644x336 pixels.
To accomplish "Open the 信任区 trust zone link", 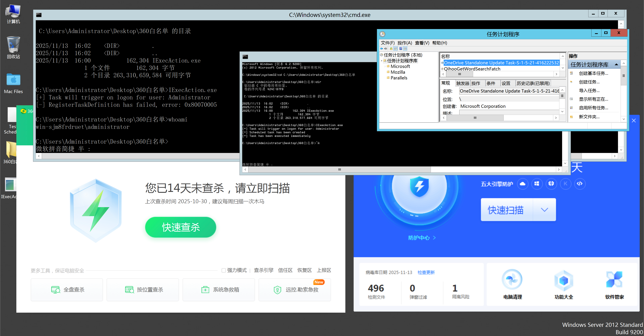I will [285, 270].
